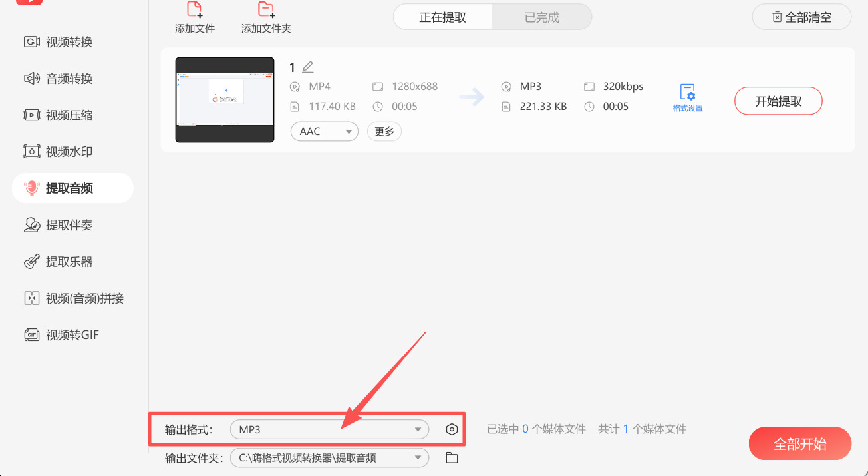The width and height of the screenshot is (868, 476).
Task: Click the 视频(音频)拼接 sidebar icon
Action: click(32, 298)
